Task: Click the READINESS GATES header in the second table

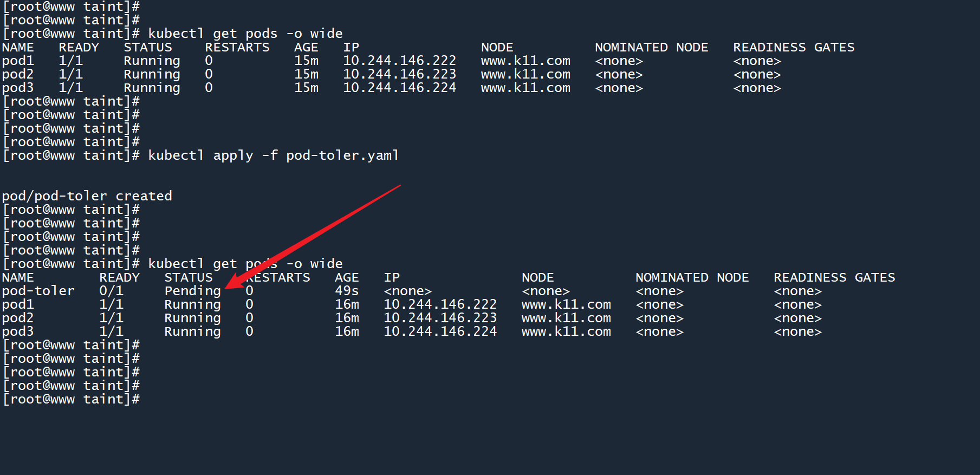Action: coord(834,277)
